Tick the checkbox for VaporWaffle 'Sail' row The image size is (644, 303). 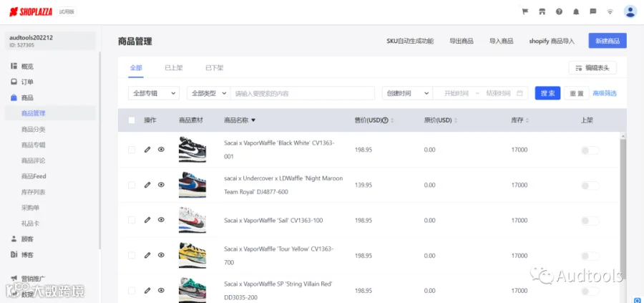click(132, 220)
